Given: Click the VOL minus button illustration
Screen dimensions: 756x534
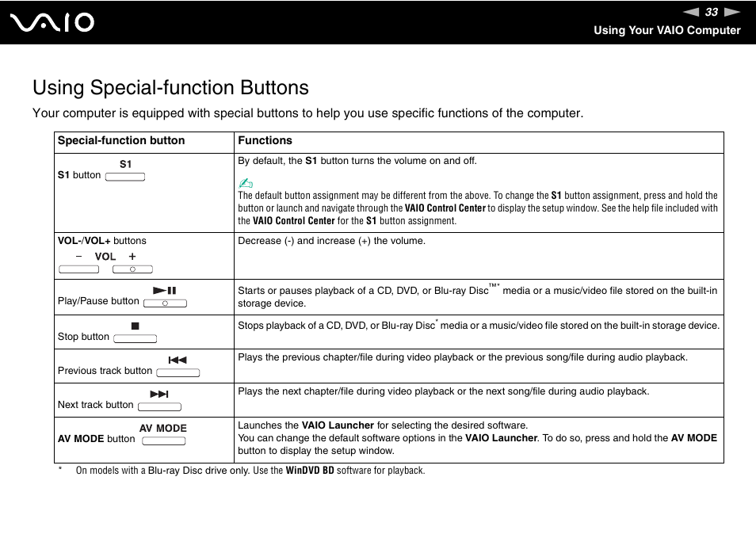Looking at the screenshot, I should pos(78,269).
